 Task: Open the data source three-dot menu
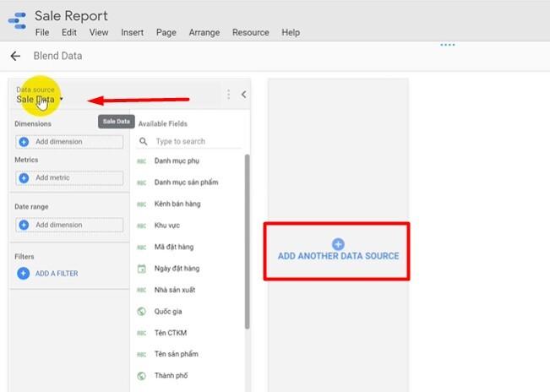click(228, 95)
